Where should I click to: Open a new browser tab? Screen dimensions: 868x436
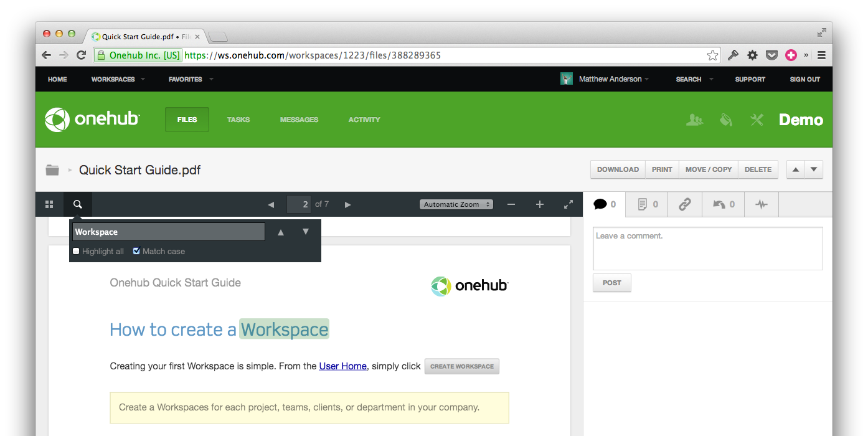(x=218, y=37)
